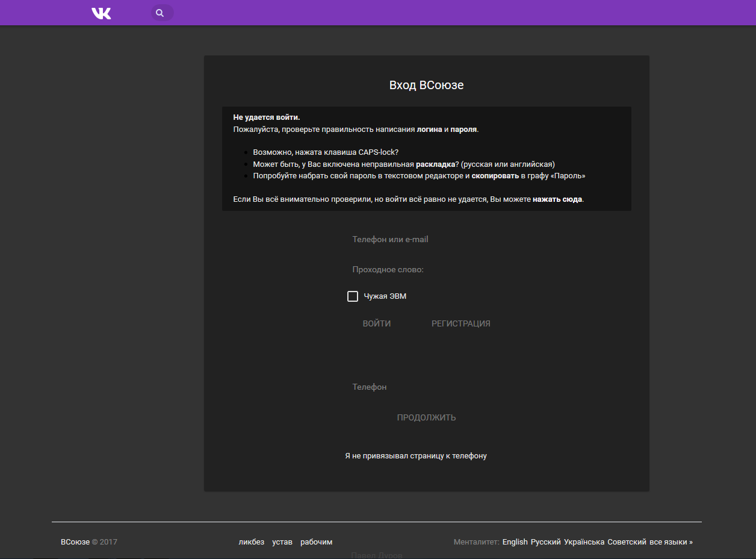
Task: Open the рабочим footer link
Action: coord(317,542)
